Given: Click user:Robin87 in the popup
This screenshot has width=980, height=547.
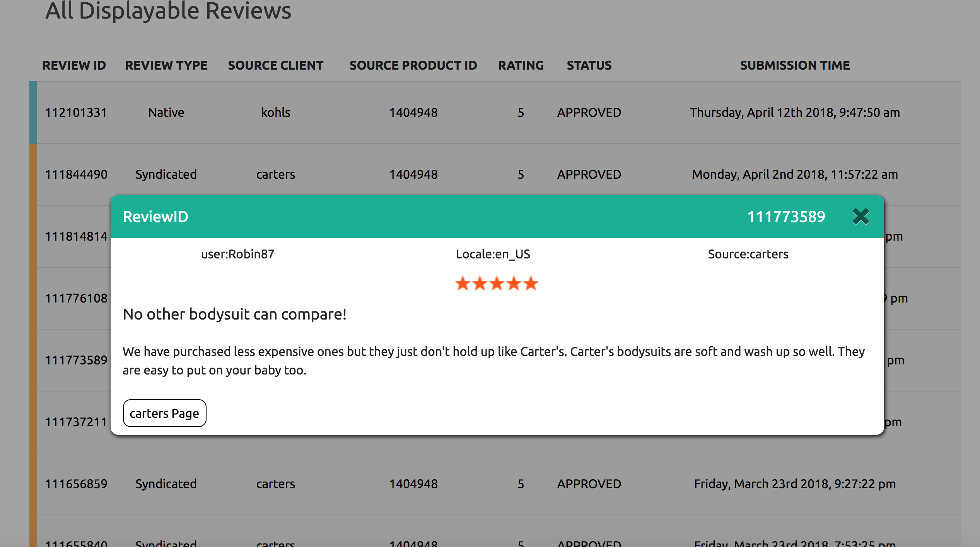Looking at the screenshot, I should [x=238, y=254].
